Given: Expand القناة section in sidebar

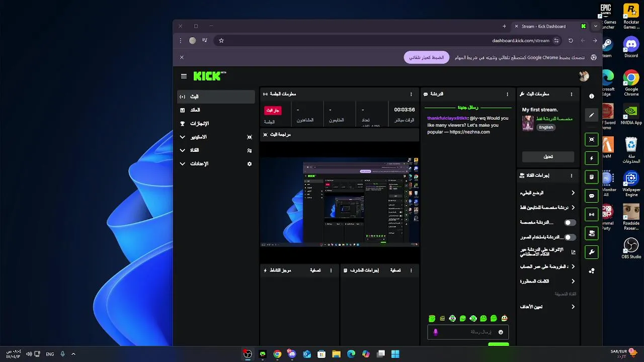Looking at the screenshot, I should click(183, 150).
